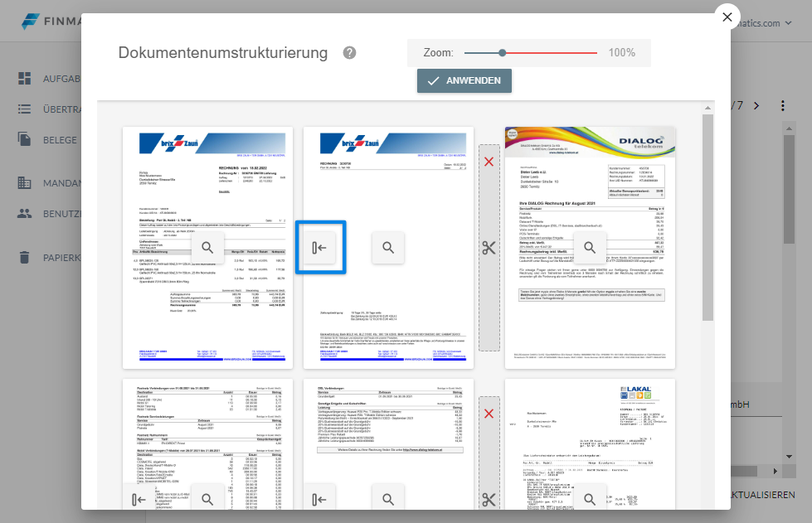The width and height of the screenshot is (812, 523).
Task: Merge first second-row page with previous
Action: (x=139, y=499)
